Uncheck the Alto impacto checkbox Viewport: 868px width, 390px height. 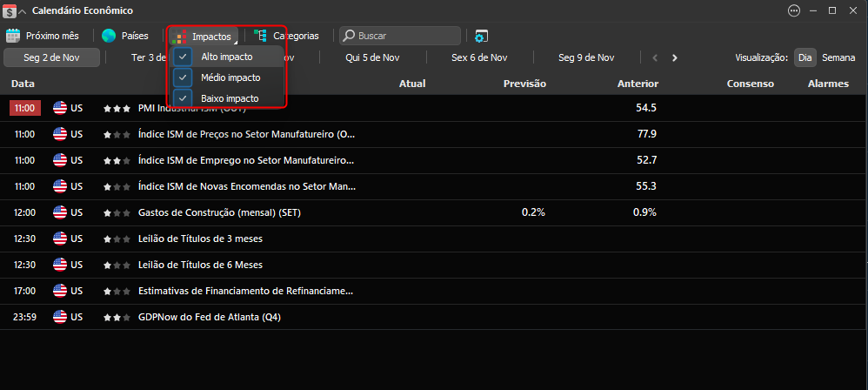[x=183, y=57]
